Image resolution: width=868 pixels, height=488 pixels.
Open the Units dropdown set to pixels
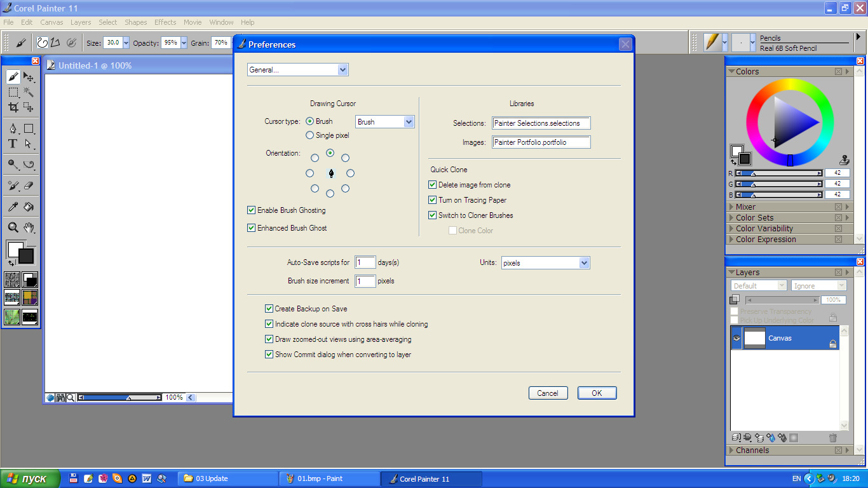click(545, 263)
